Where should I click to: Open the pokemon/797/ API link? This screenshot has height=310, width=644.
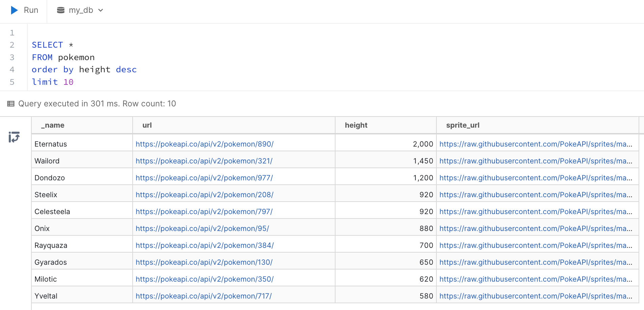coord(204,212)
